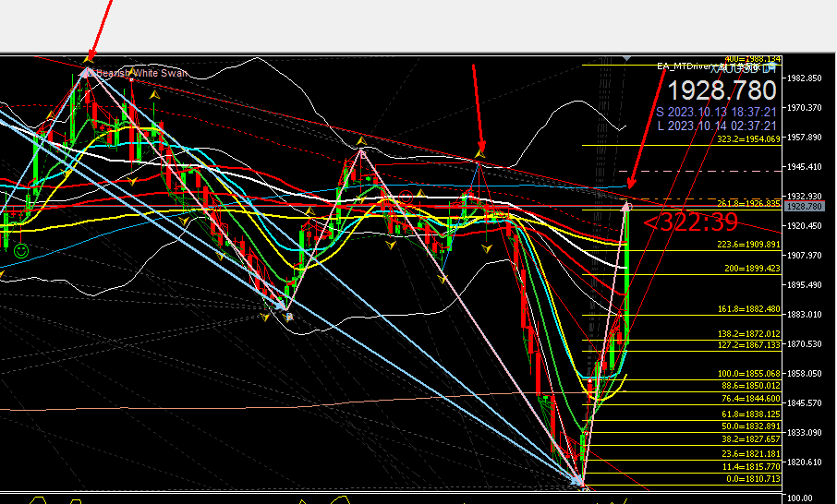Click 1982.850 on the price scale
The image size is (837, 504).
805,78
